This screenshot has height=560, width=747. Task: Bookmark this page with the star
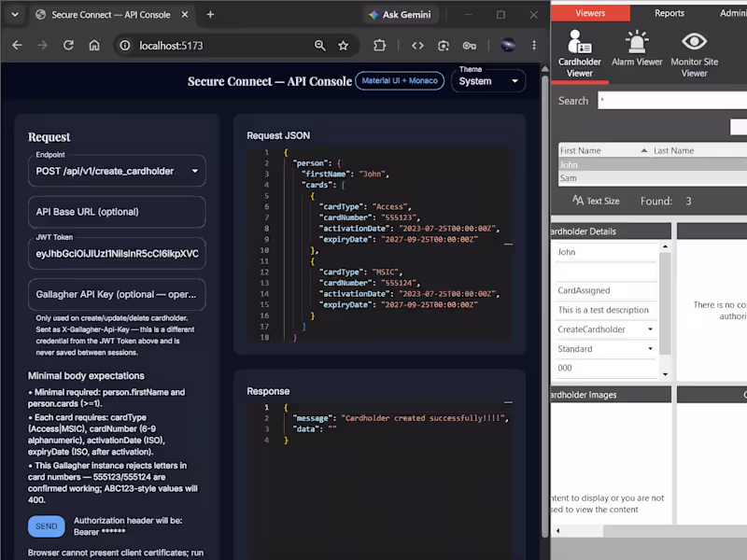pyautogui.click(x=343, y=45)
